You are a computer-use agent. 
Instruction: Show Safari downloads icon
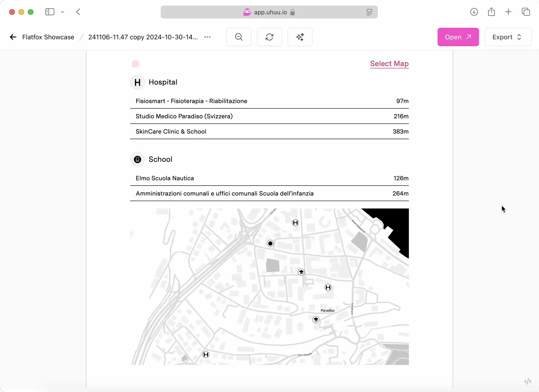[x=474, y=12]
